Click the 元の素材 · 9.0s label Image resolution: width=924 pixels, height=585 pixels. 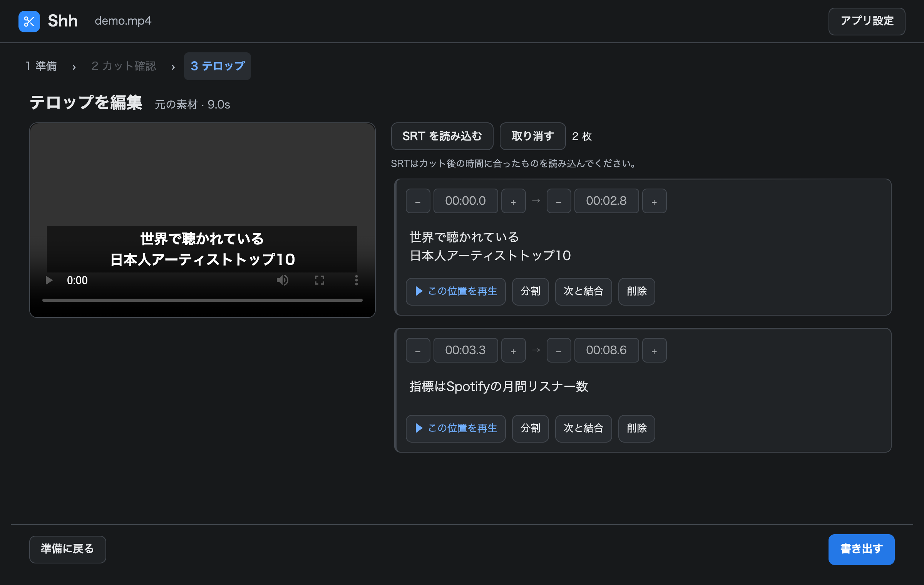click(192, 105)
